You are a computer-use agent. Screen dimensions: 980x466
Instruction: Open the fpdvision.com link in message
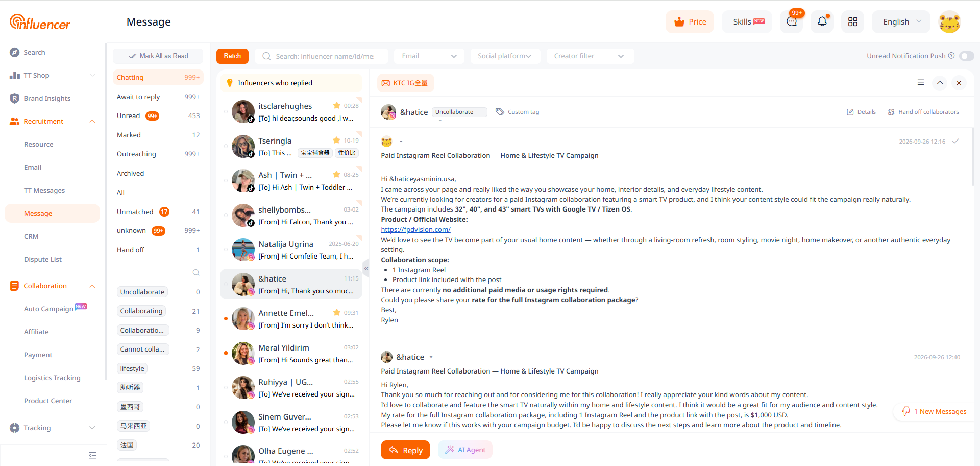[415, 229]
